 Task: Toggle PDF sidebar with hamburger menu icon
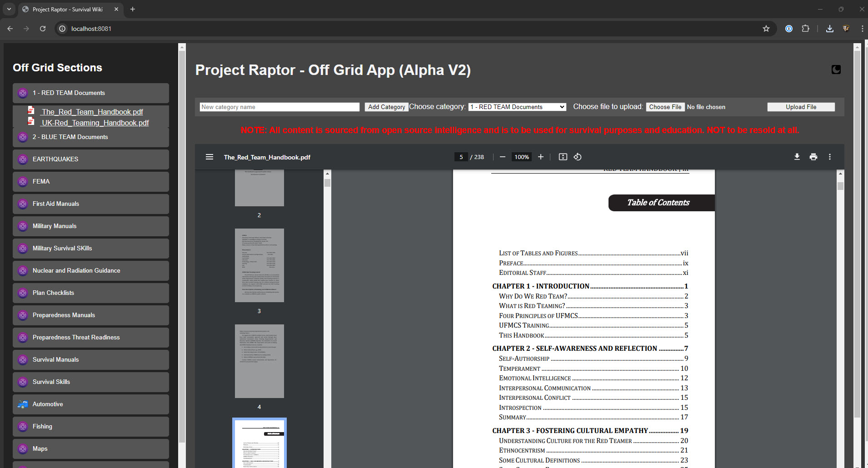pyautogui.click(x=210, y=157)
